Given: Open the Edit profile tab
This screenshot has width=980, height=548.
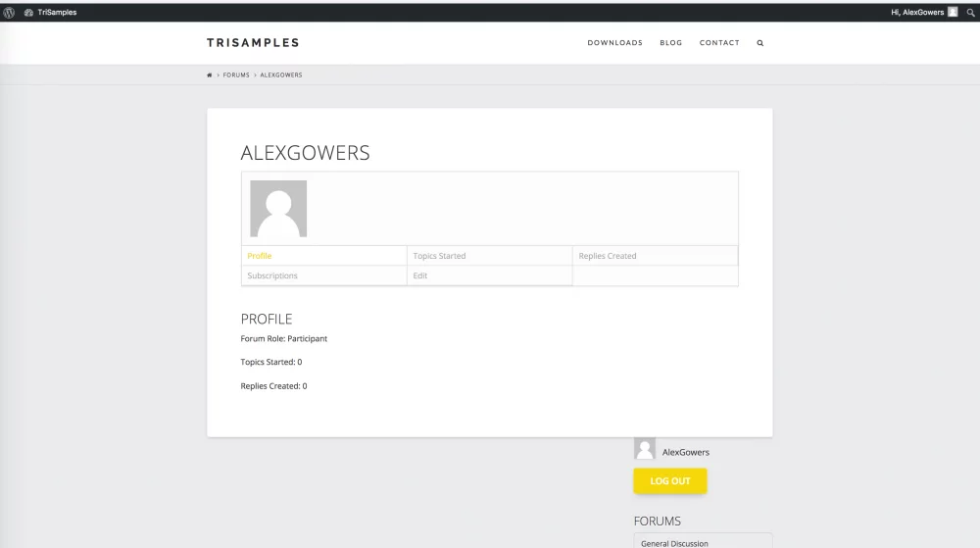Looking at the screenshot, I should (420, 276).
